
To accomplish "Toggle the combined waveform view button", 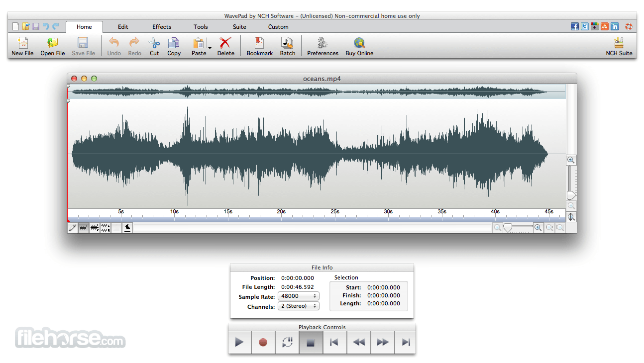I will pos(84,228).
